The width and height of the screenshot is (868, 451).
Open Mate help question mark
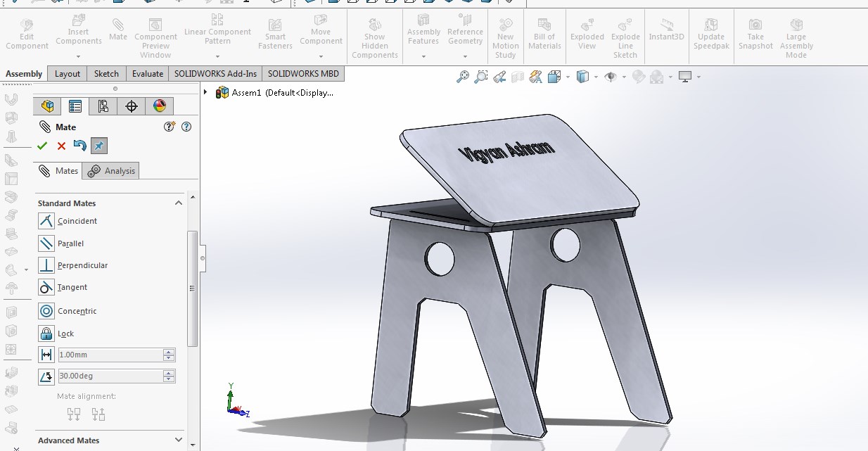click(x=186, y=127)
